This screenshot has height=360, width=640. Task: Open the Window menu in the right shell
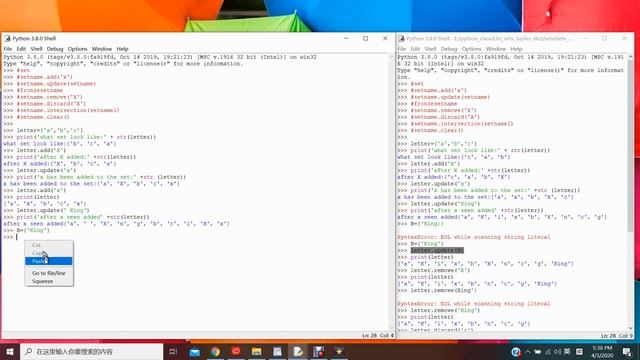496,49
